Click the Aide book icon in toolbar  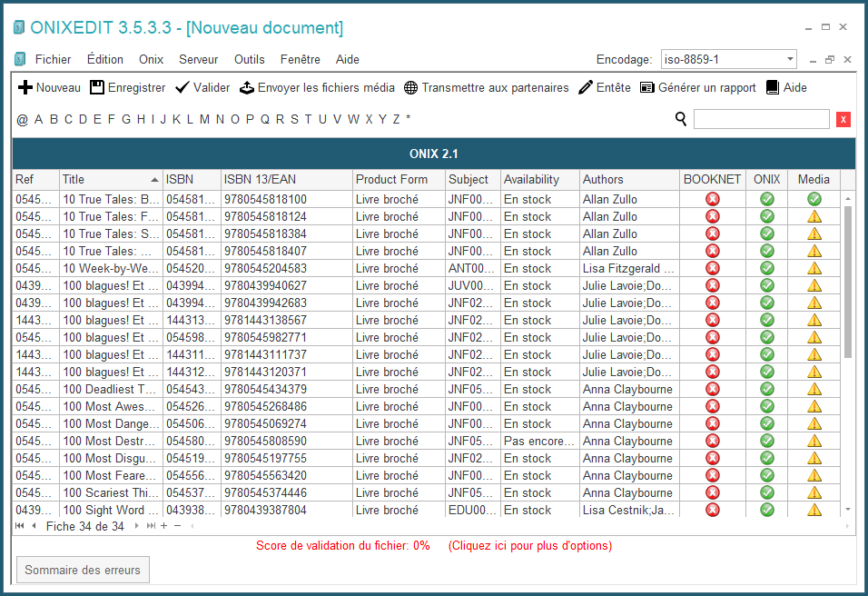click(773, 87)
